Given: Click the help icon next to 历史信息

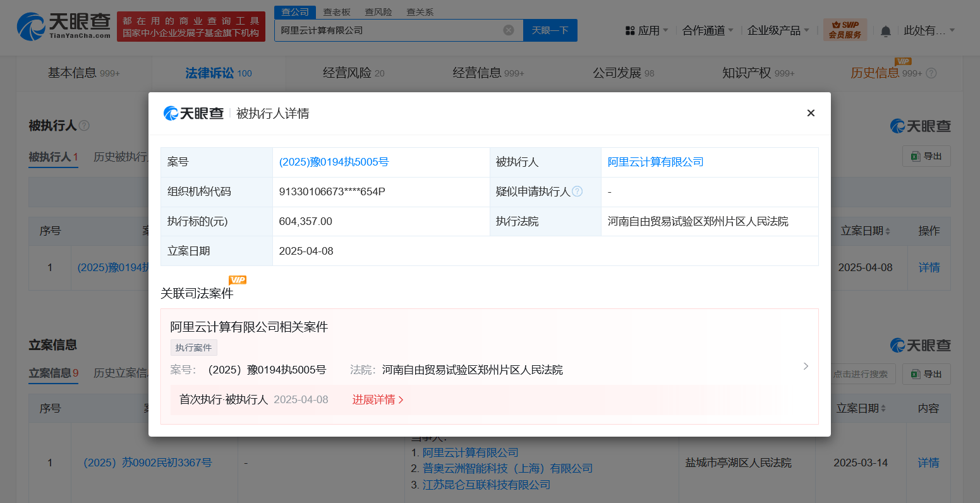Looking at the screenshot, I should (931, 73).
